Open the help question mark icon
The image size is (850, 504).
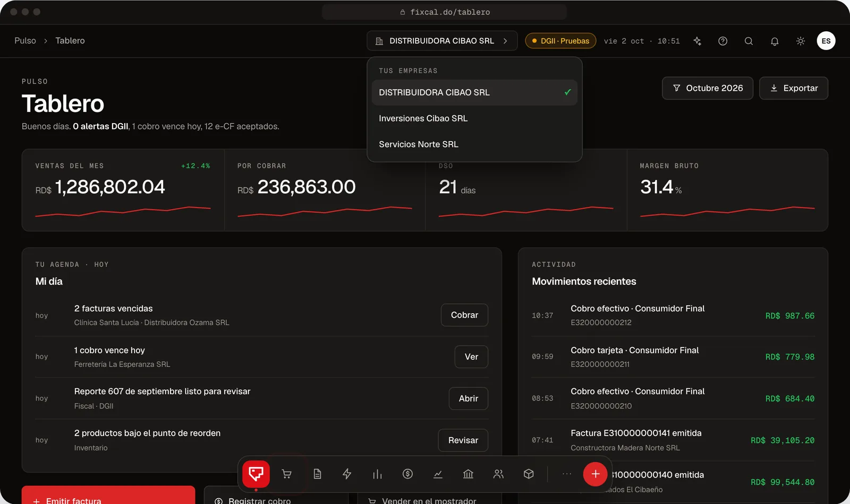tap(723, 41)
